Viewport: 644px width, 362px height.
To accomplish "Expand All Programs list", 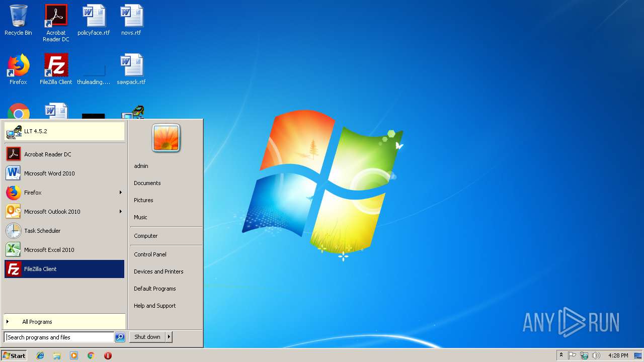I will (64, 322).
